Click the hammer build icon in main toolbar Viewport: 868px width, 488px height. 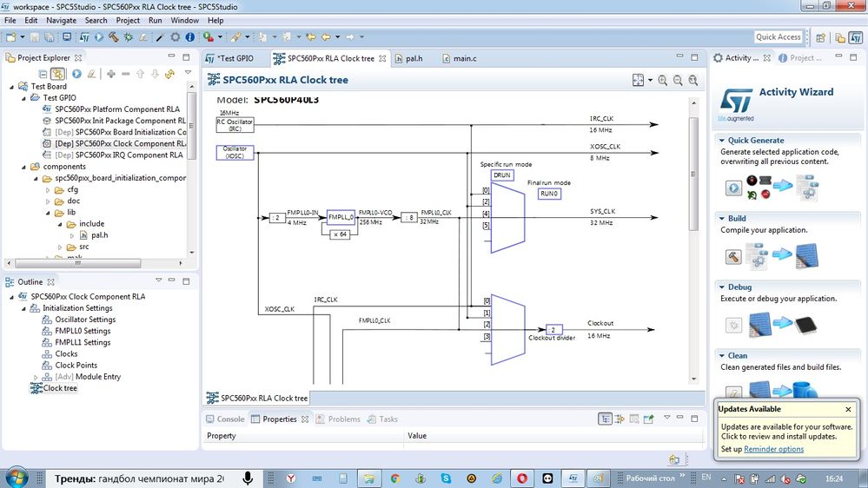(114, 37)
